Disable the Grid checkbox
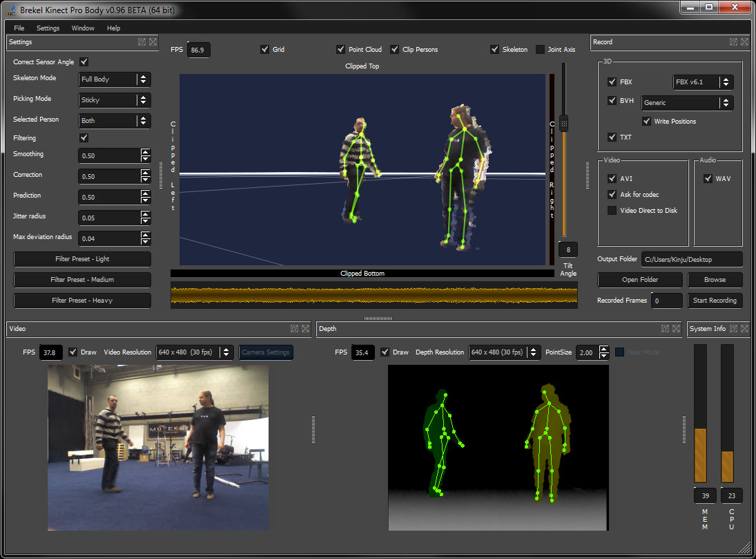 [265, 50]
